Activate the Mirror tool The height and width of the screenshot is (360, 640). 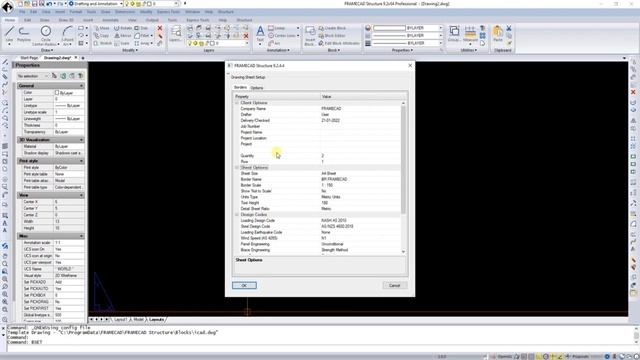(122, 36)
